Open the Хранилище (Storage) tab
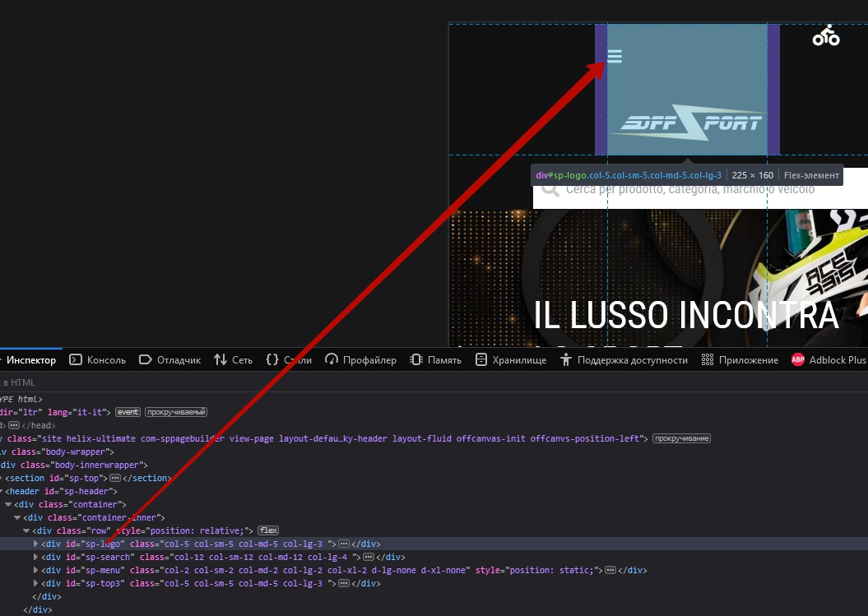868x616 pixels. (511, 359)
